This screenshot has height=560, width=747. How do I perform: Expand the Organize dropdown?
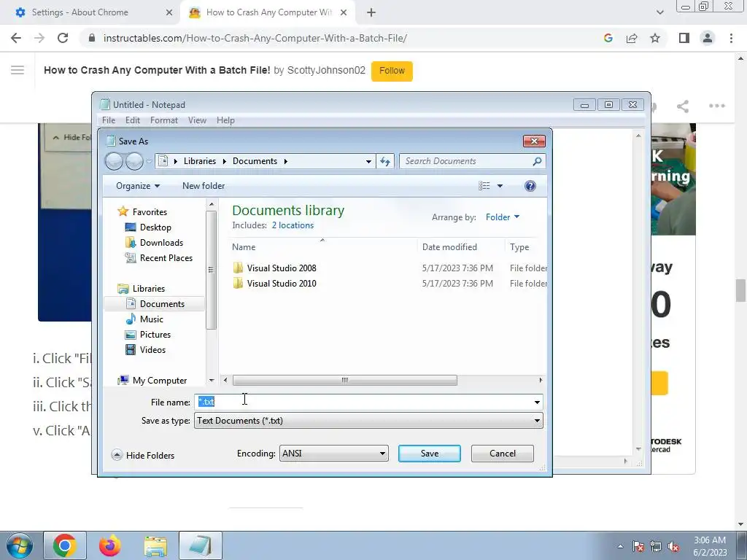pyautogui.click(x=138, y=186)
